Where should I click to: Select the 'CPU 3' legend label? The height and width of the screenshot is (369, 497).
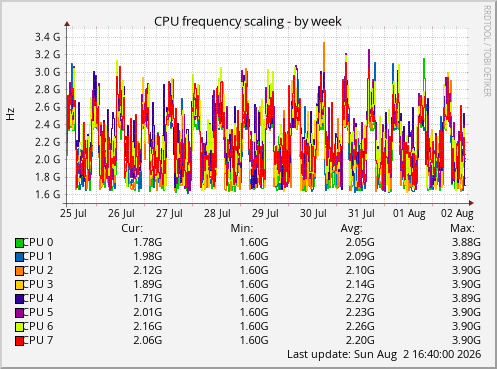(x=38, y=284)
